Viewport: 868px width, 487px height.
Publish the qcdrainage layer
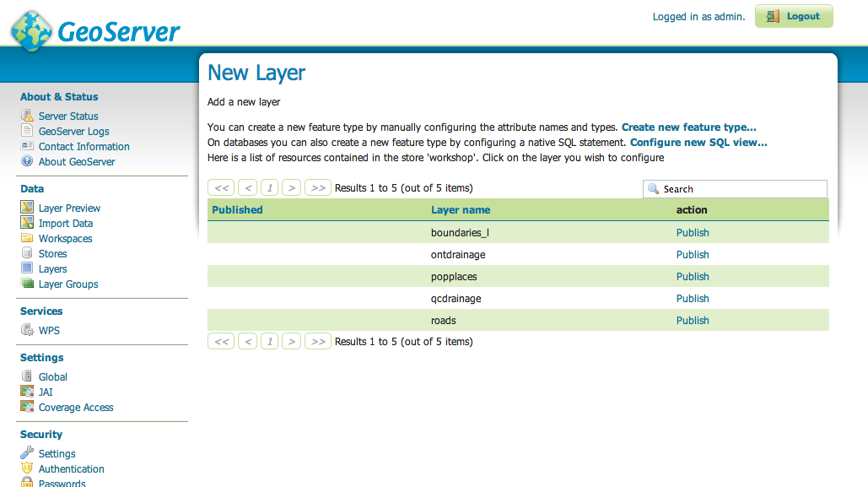click(x=693, y=299)
